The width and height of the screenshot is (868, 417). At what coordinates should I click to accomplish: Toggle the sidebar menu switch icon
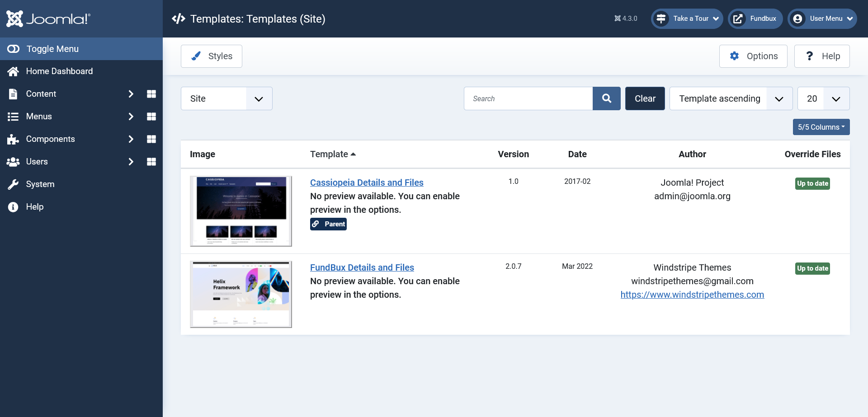click(13, 49)
